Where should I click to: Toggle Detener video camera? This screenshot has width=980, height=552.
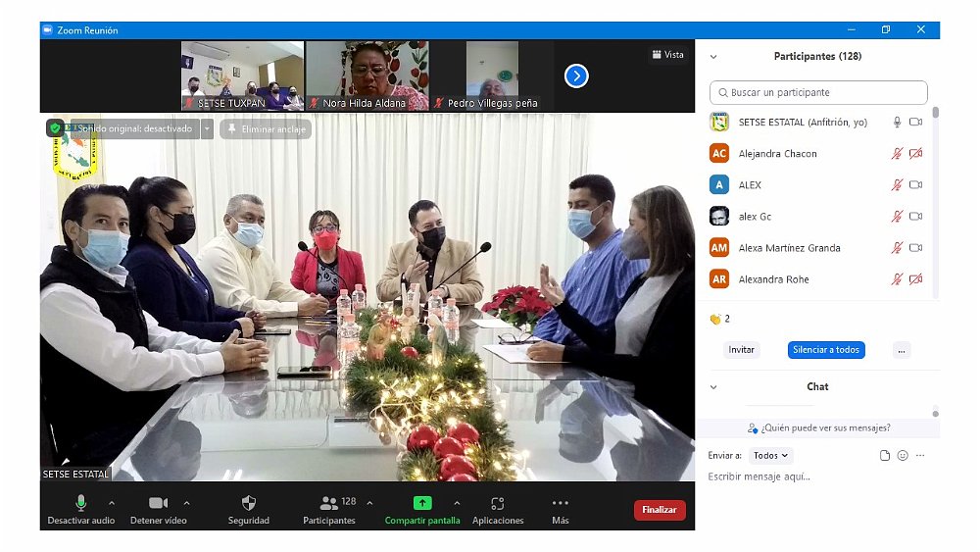click(x=158, y=503)
